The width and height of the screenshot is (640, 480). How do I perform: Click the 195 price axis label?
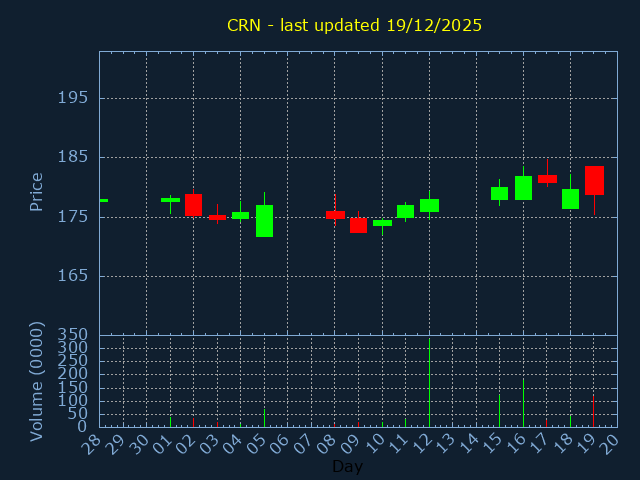tap(73, 98)
